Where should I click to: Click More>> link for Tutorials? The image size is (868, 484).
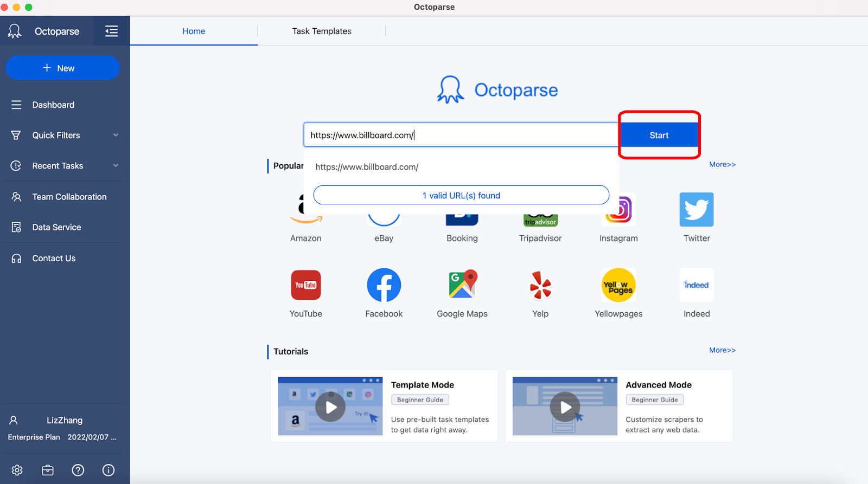723,350
